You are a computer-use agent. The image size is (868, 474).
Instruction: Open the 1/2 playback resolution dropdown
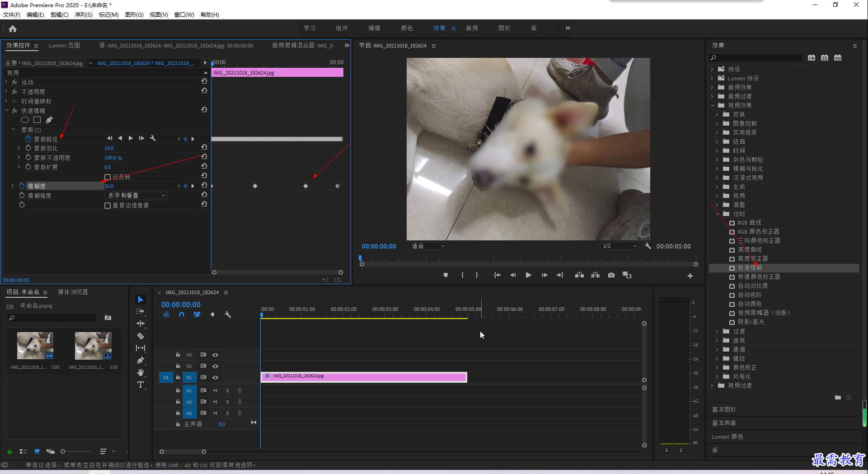(x=619, y=246)
